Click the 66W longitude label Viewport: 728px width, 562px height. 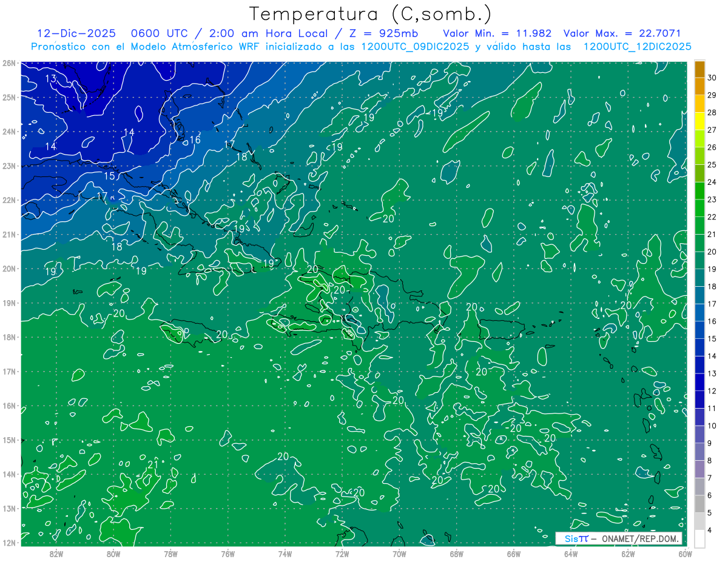[514, 554]
